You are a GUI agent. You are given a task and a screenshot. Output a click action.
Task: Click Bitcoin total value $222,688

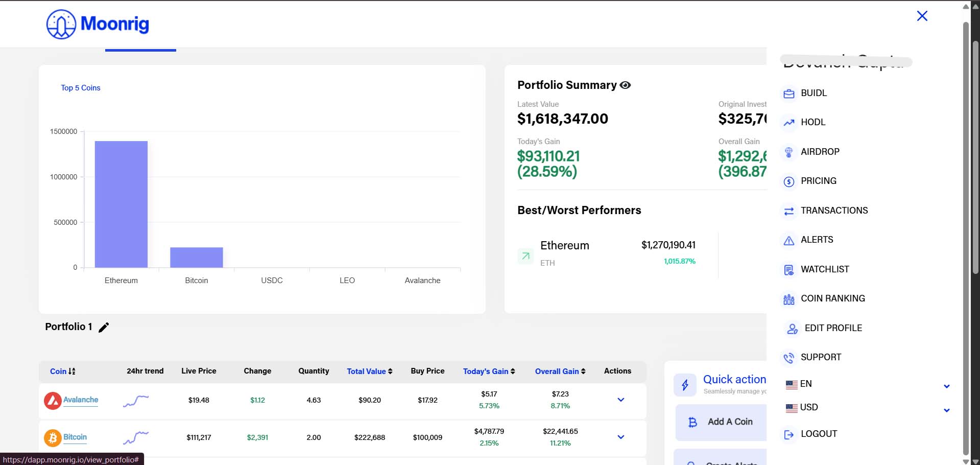coord(370,437)
